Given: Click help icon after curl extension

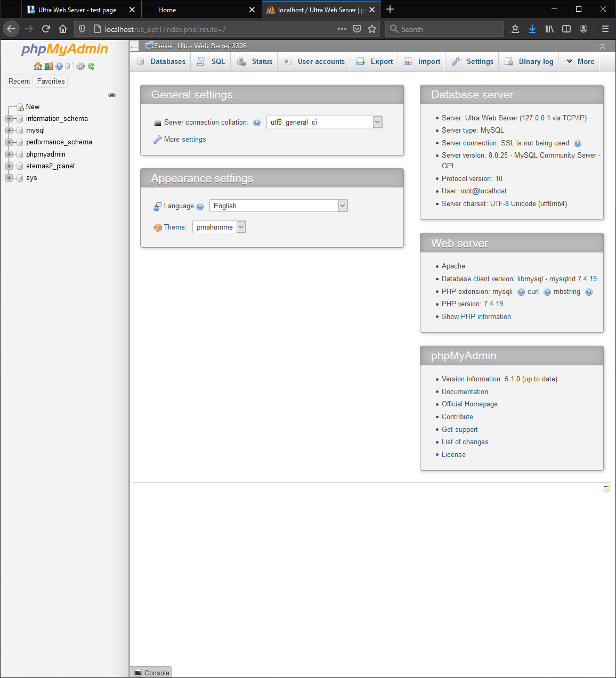Looking at the screenshot, I should [547, 292].
